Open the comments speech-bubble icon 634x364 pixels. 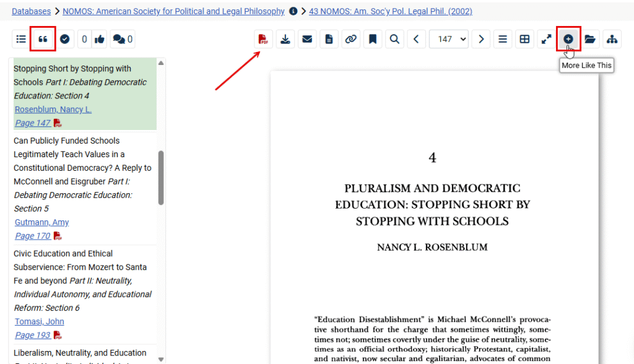tap(118, 39)
